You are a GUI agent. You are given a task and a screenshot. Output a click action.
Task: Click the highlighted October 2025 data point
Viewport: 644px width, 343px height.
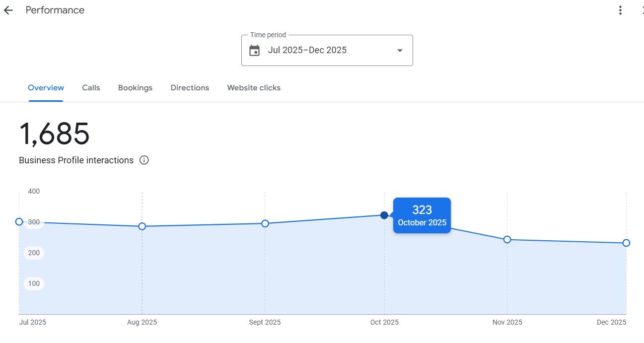pyautogui.click(x=384, y=215)
